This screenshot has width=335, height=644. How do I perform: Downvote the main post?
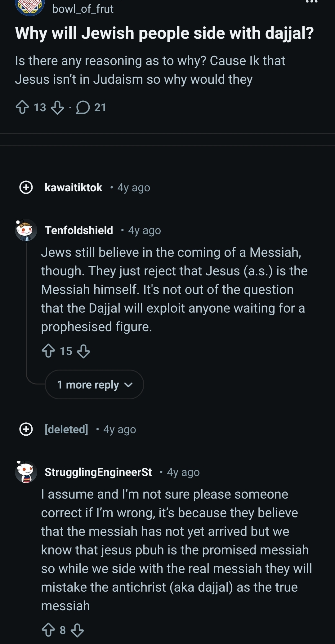click(x=57, y=108)
